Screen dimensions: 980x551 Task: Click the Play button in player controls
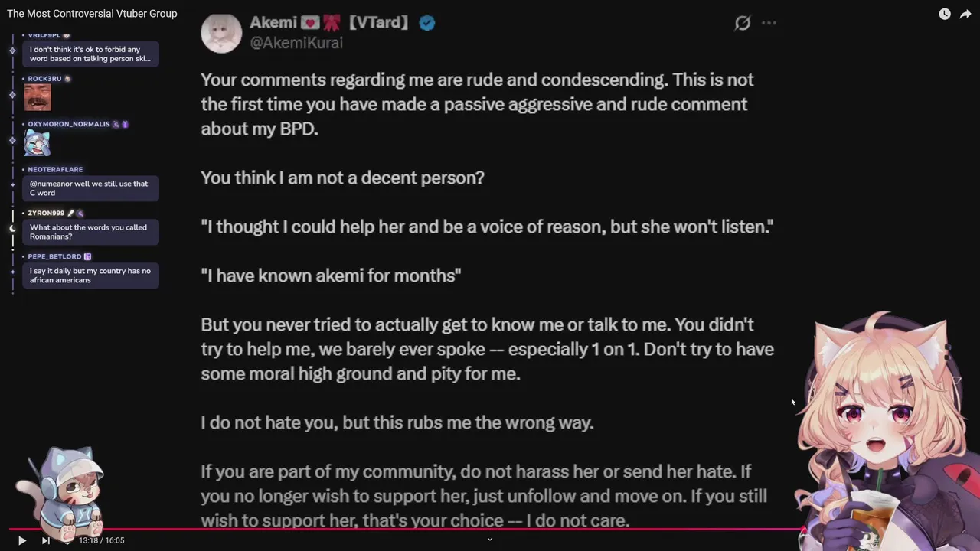click(x=21, y=540)
